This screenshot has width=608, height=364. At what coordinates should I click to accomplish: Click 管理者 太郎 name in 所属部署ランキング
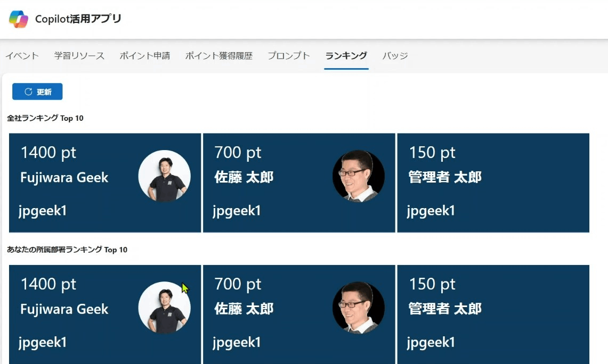(x=445, y=309)
